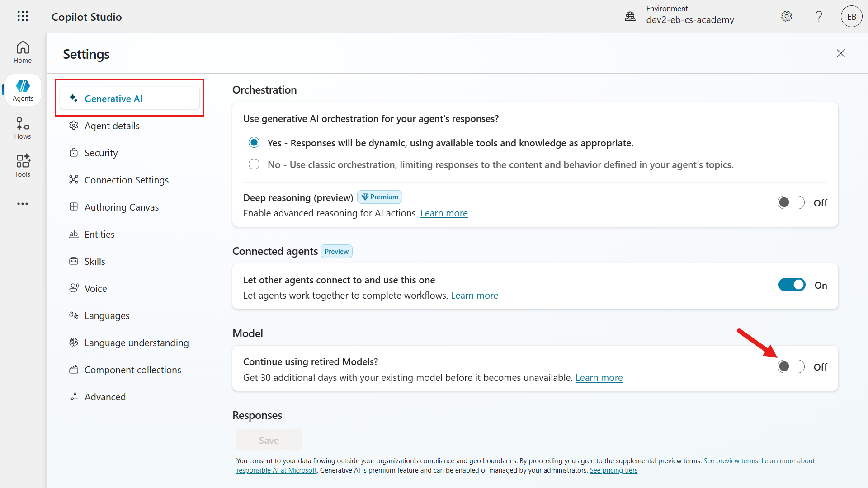Image resolution: width=868 pixels, height=488 pixels.
Task: Click the environment globe icon
Action: point(630,17)
